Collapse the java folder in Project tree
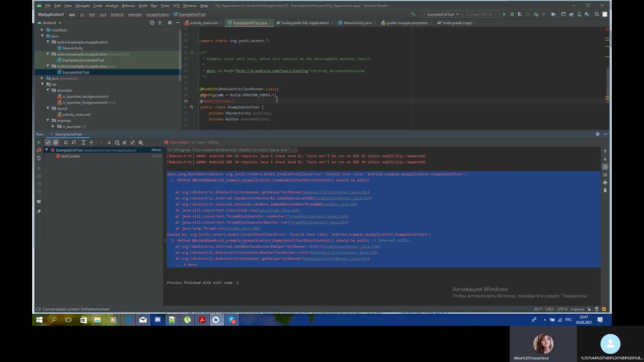Viewport: 644px width, 362px height. (x=42, y=36)
